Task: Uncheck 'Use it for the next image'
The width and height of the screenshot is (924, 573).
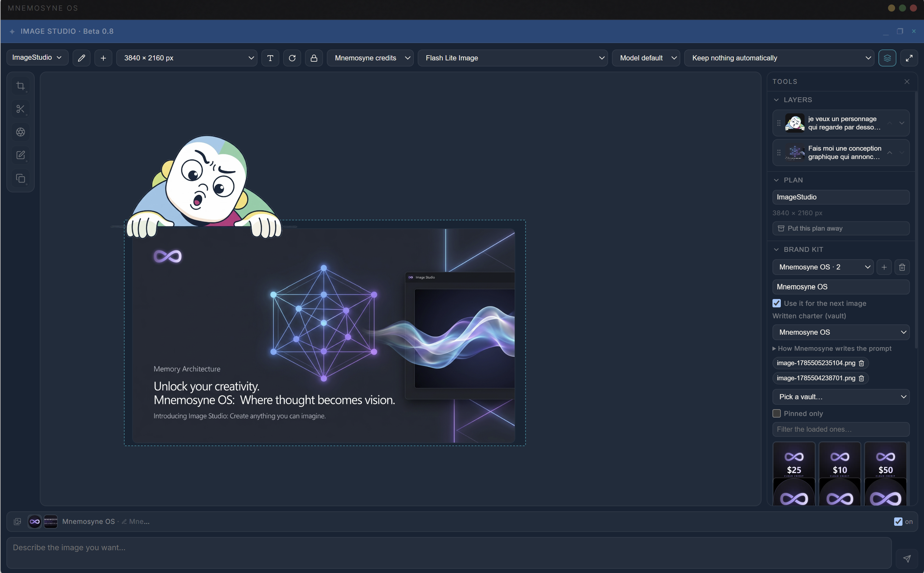Action: click(x=777, y=303)
